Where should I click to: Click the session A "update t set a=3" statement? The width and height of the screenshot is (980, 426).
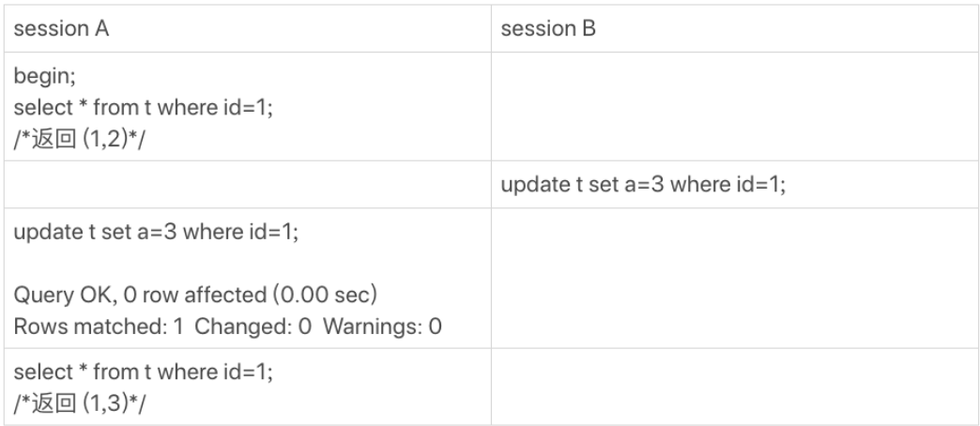[x=156, y=232]
